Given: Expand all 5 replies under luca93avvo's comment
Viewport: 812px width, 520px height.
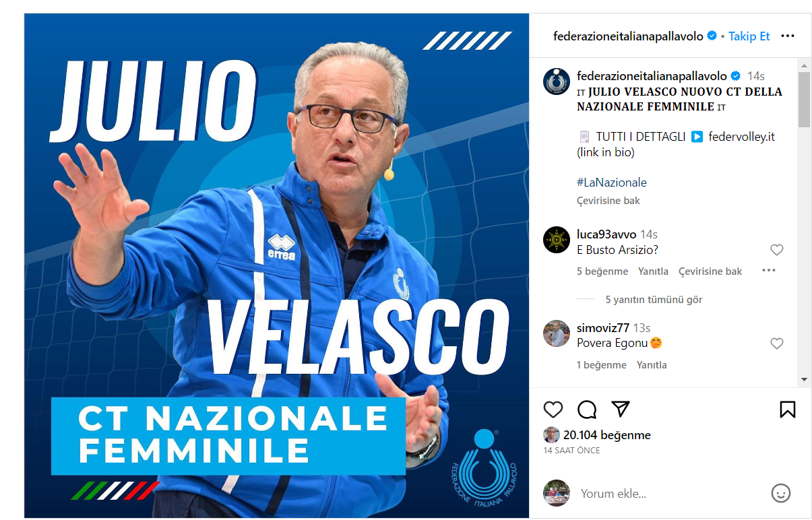Looking at the screenshot, I should click(654, 300).
